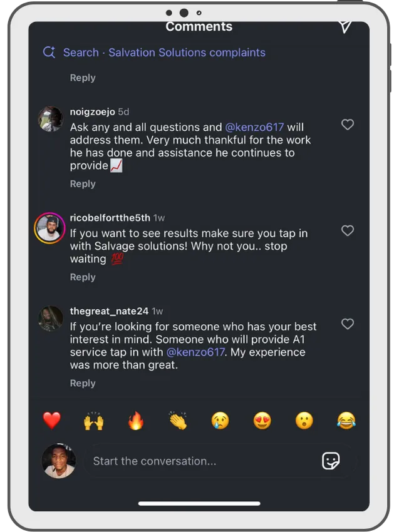Send the clapping hands emoji reaction

tap(178, 421)
